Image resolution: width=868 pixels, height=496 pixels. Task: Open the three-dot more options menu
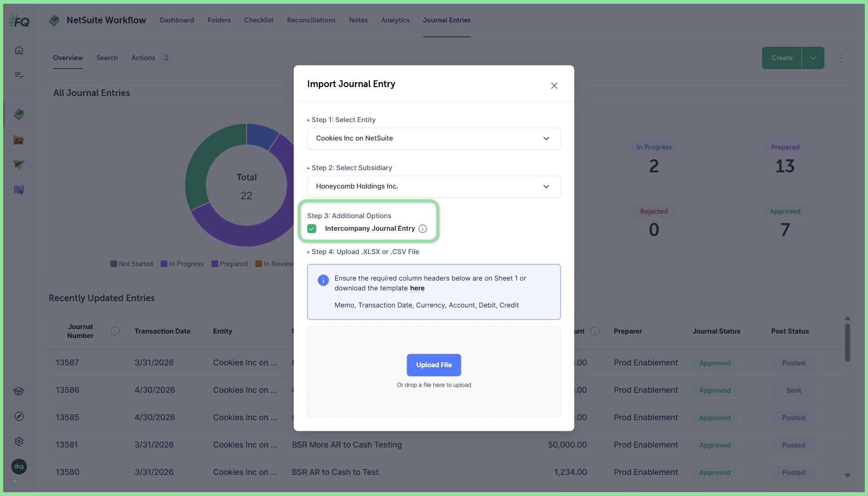pyautogui.click(x=842, y=58)
